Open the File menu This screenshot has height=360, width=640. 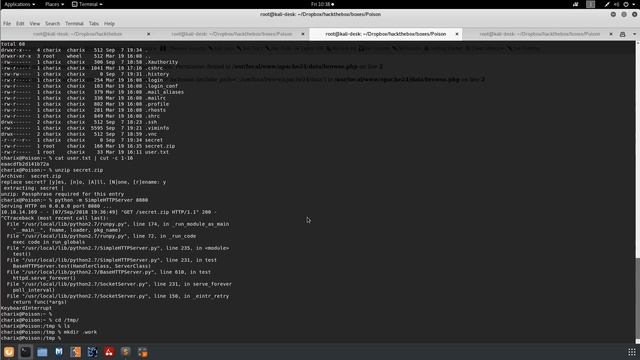click(x=7, y=24)
